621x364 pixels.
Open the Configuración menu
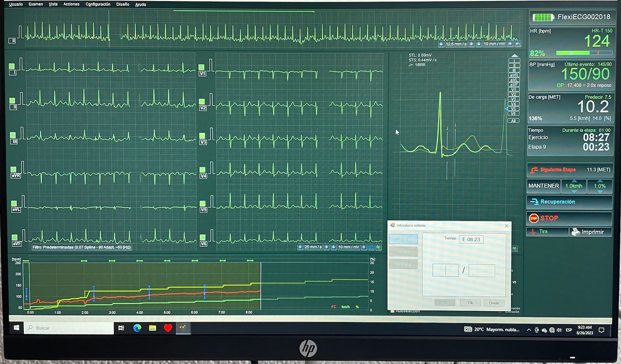98,4
